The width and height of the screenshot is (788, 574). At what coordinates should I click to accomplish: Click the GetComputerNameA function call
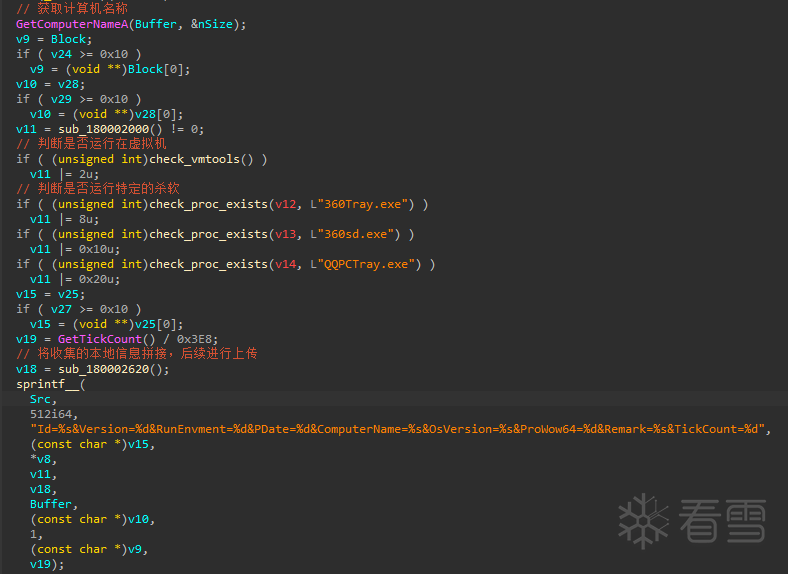pos(72,24)
